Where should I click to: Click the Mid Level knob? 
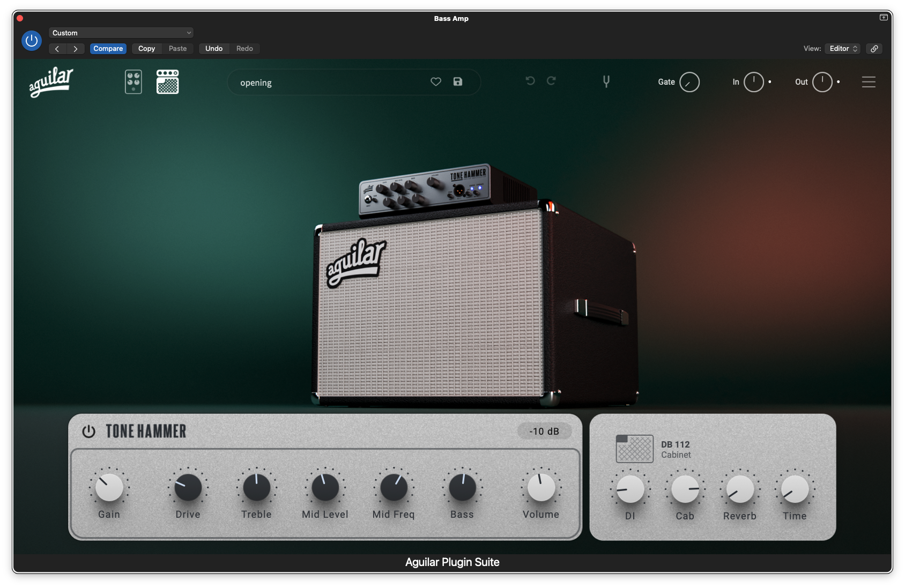click(x=325, y=488)
